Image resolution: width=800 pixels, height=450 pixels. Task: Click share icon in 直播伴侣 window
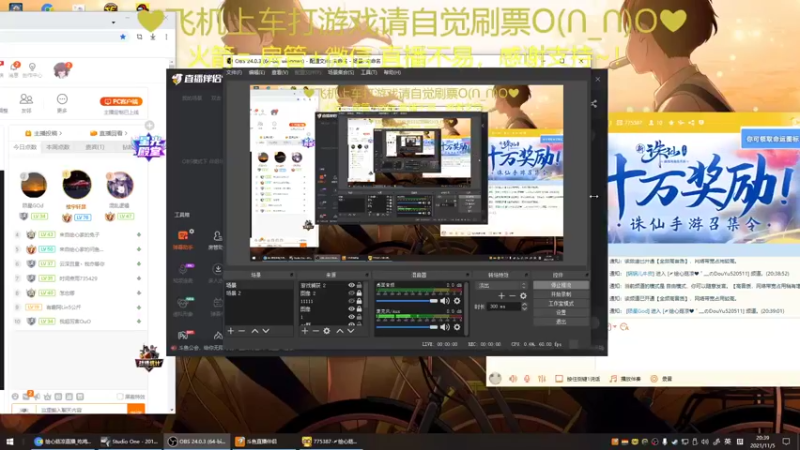[594, 104]
